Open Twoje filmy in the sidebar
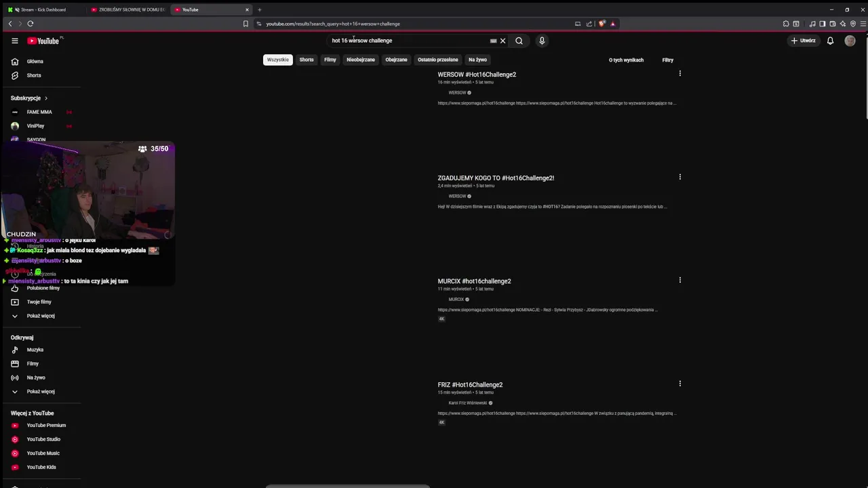 coord(41,302)
